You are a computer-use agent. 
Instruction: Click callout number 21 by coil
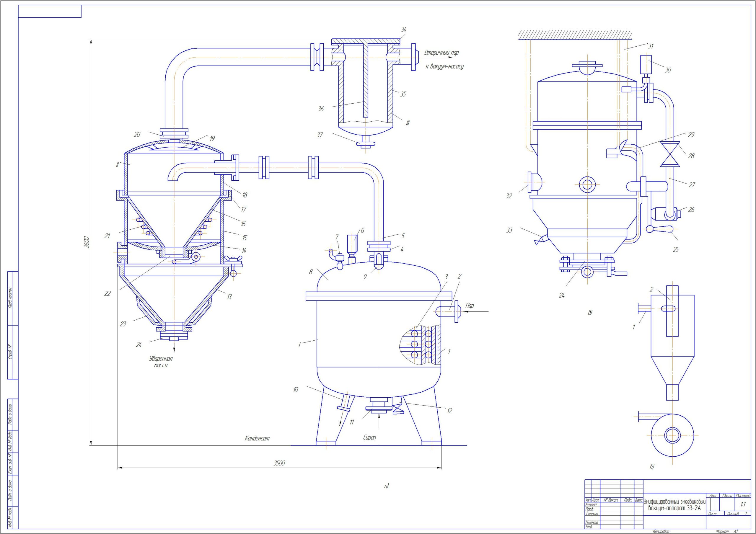(x=107, y=236)
